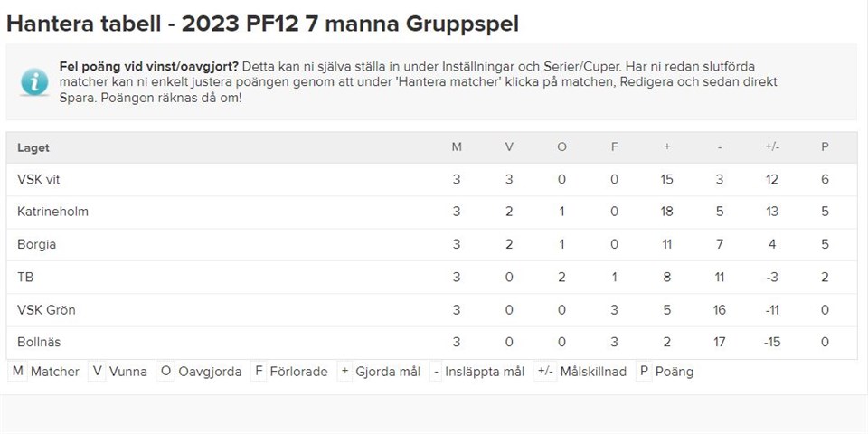Screen dimensions: 868x434
Task: Click the O legend badge for Oavgjorda
Action: 165,372
